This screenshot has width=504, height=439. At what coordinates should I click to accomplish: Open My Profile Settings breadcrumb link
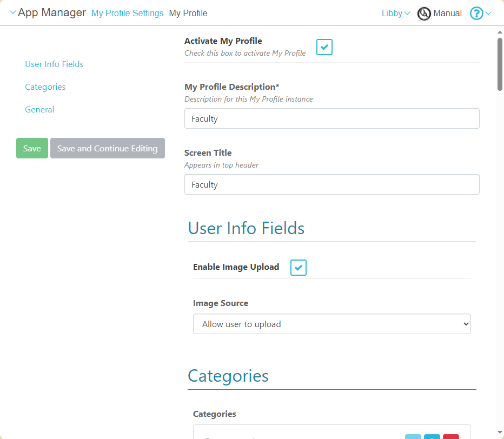[127, 14]
